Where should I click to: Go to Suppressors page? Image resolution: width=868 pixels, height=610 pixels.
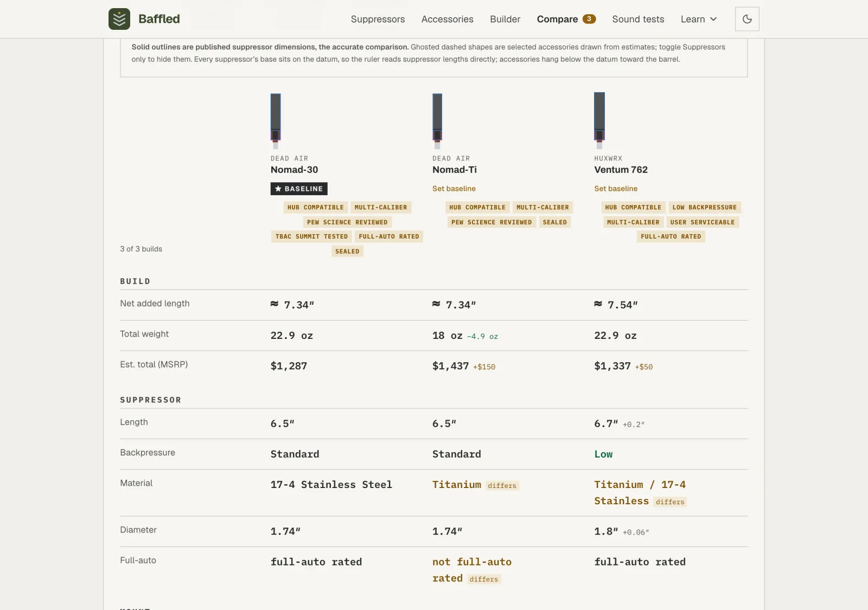click(378, 19)
